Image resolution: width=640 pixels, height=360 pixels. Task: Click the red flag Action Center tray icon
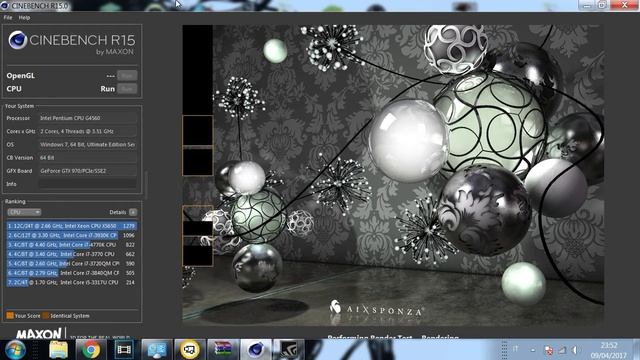(x=549, y=350)
